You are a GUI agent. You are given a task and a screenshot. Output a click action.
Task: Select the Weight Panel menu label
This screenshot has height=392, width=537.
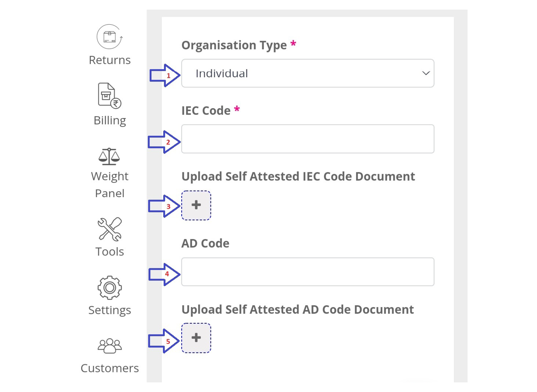click(110, 185)
